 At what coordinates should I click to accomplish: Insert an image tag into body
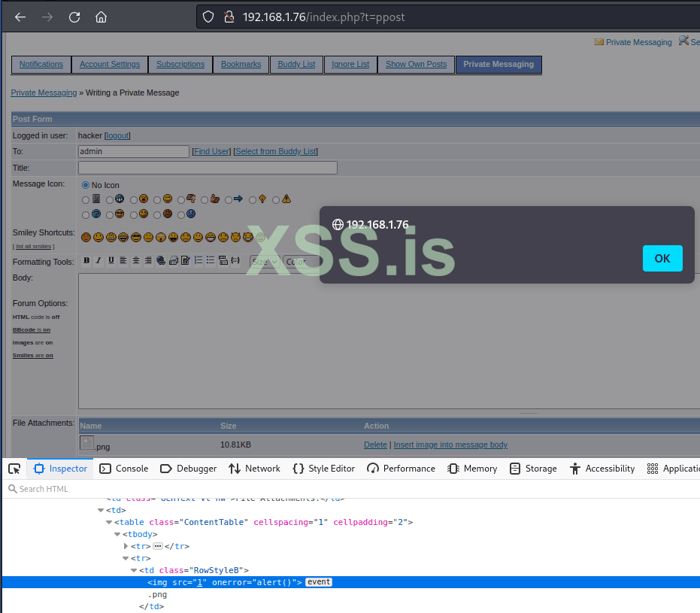186,261
